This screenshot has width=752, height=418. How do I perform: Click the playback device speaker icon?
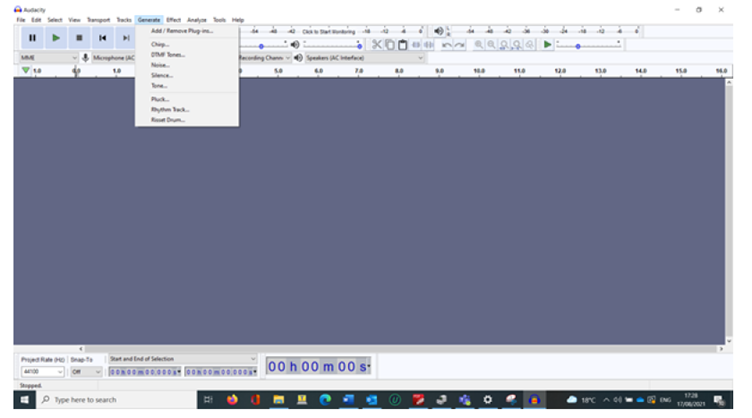pyautogui.click(x=298, y=58)
